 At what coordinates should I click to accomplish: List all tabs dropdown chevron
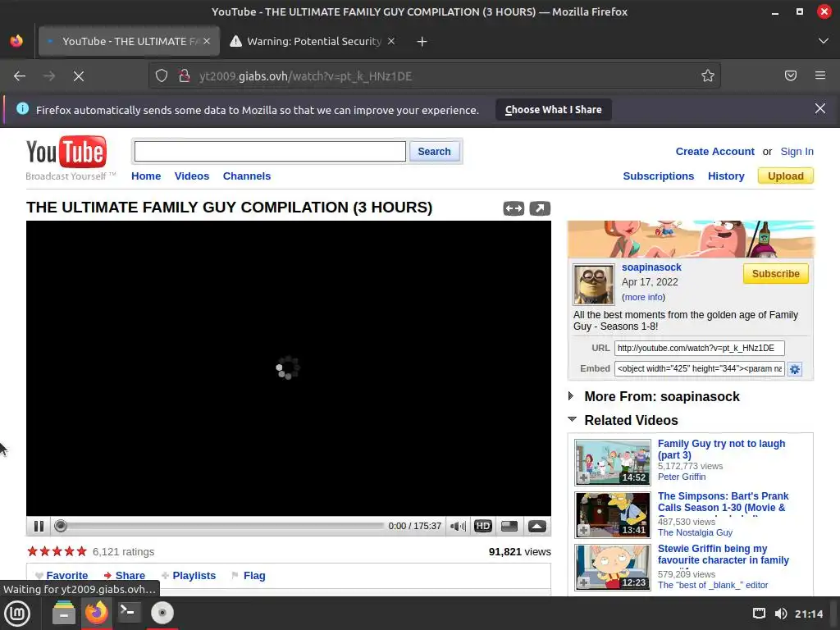click(x=824, y=41)
